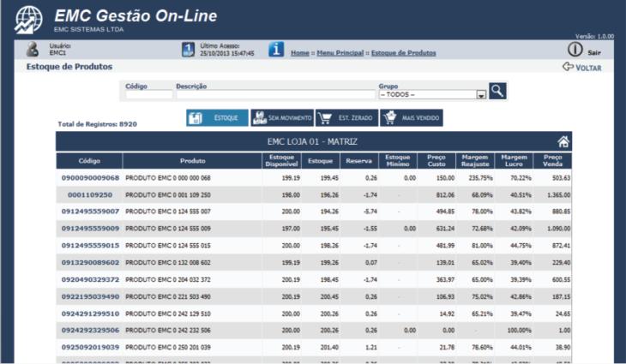Select the Est. Zerado tab
The width and height of the screenshot is (626, 364).
pyautogui.click(x=346, y=118)
